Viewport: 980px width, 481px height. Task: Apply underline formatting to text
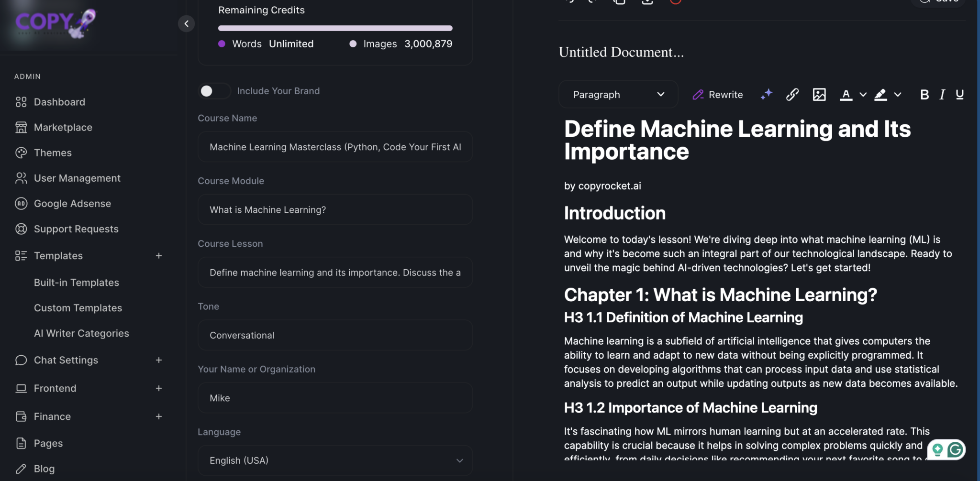pos(960,95)
